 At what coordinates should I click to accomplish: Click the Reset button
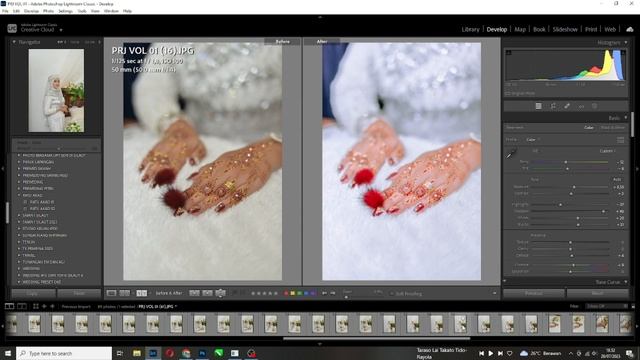[598, 293]
